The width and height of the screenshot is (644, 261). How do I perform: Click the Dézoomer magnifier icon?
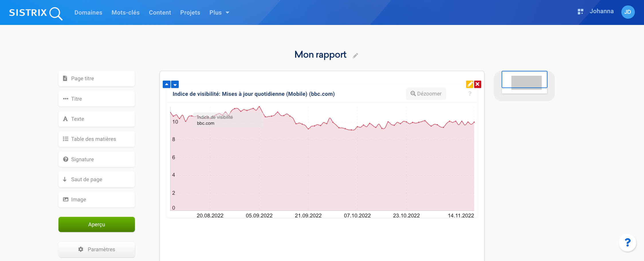click(413, 94)
